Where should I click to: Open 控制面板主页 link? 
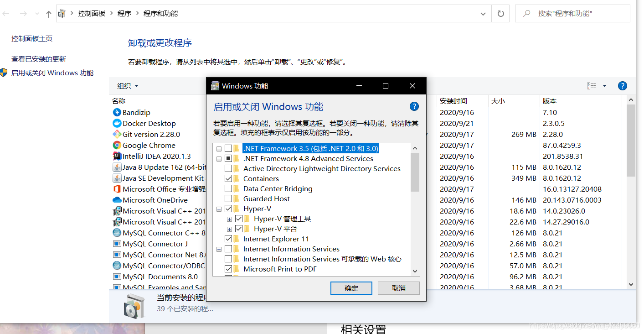click(x=32, y=39)
